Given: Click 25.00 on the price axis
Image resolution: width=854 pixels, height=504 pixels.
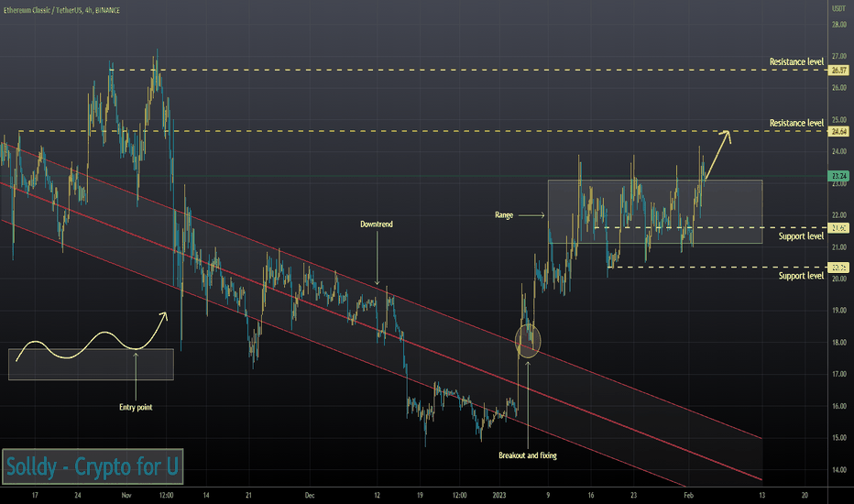Looking at the screenshot, I should (x=838, y=120).
